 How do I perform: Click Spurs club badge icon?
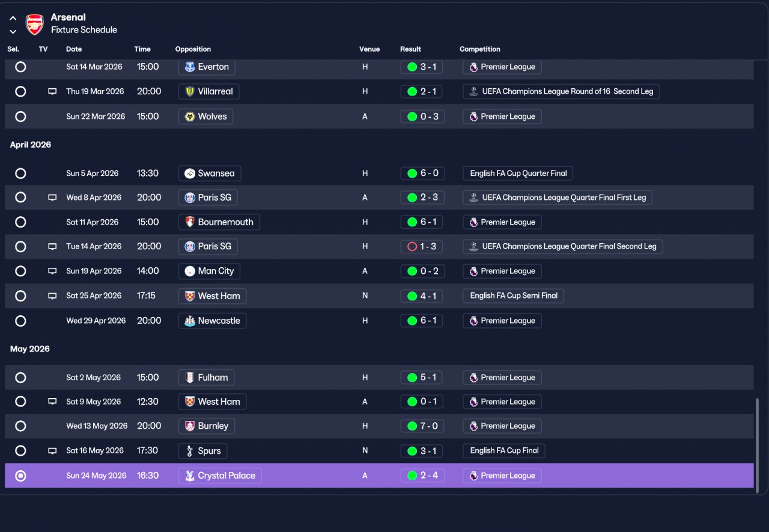click(x=190, y=451)
